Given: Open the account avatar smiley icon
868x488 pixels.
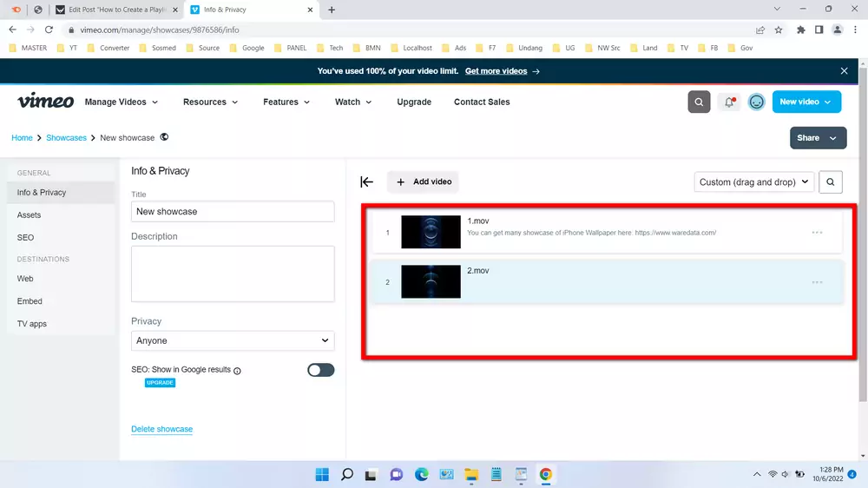Looking at the screenshot, I should coord(756,102).
